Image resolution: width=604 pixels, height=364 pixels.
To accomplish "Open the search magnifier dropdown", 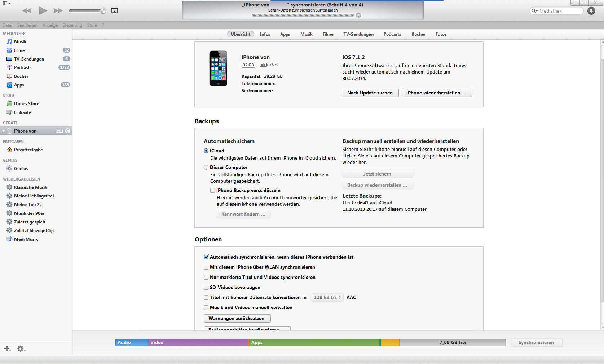I will click(534, 11).
